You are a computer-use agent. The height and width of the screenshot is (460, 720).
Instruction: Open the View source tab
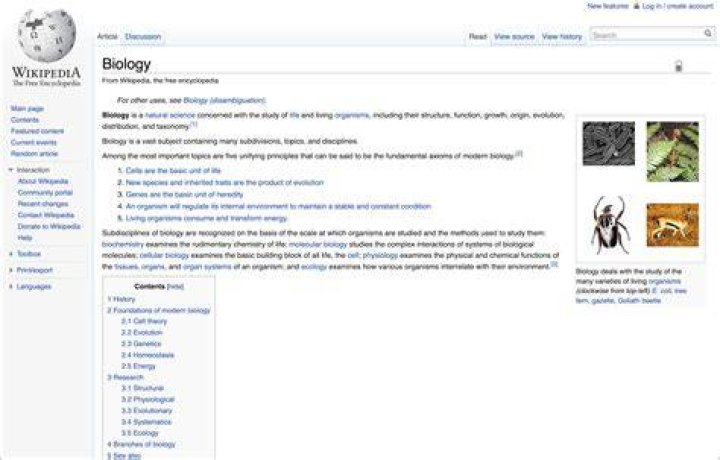click(514, 37)
